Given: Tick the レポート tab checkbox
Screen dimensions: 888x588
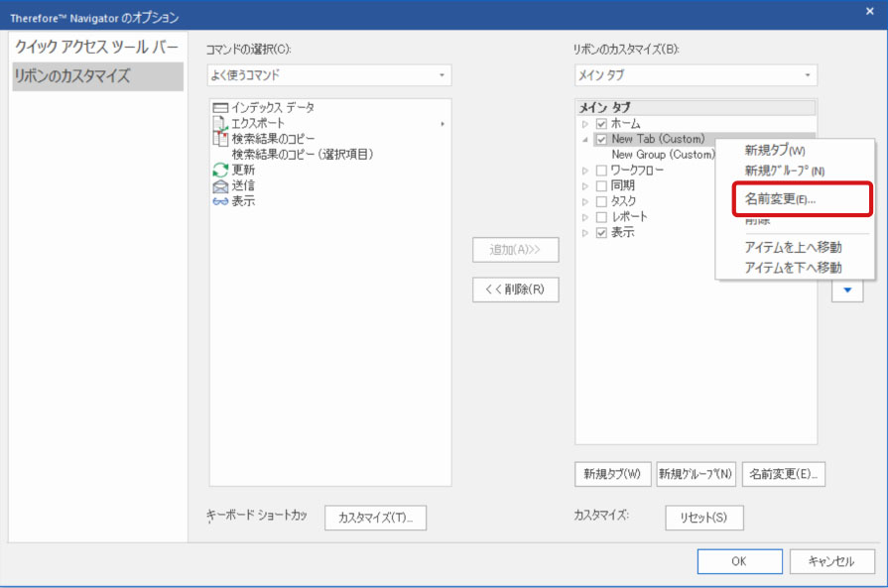Looking at the screenshot, I should coord(601,217).
